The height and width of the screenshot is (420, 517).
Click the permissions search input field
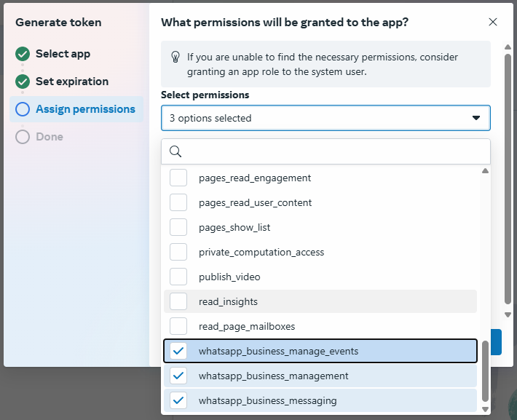(331, 151)
